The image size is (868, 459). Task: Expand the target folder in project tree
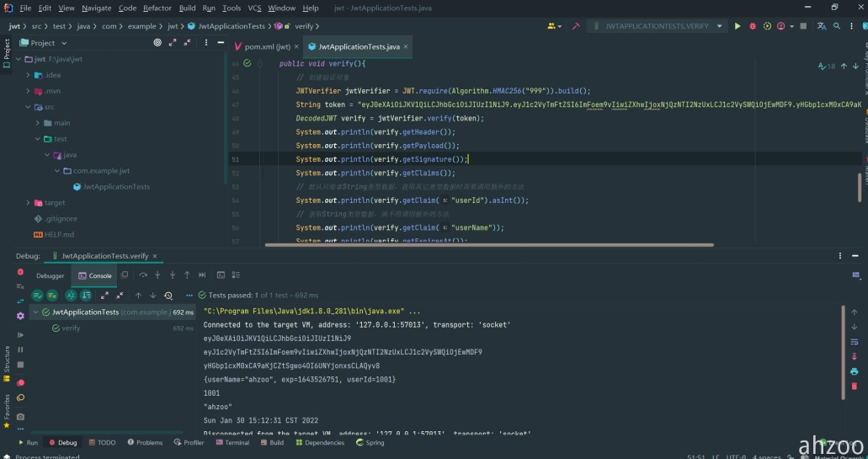click(x=29, y=203)
